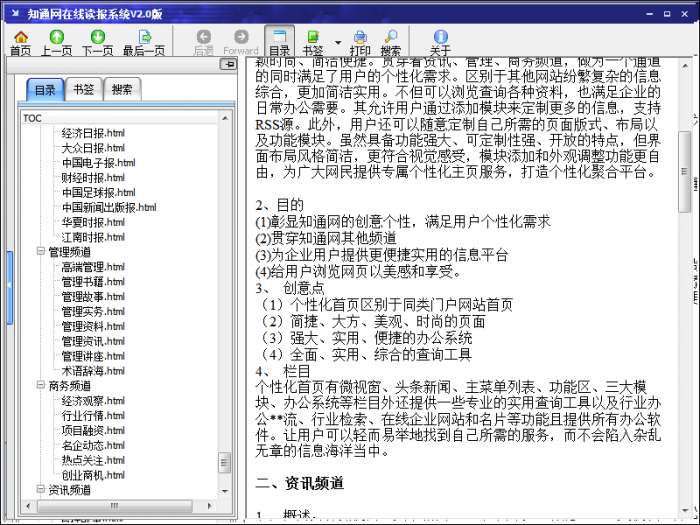
Task: Click the tree scroll up arrow
Action: pos(225,118)
